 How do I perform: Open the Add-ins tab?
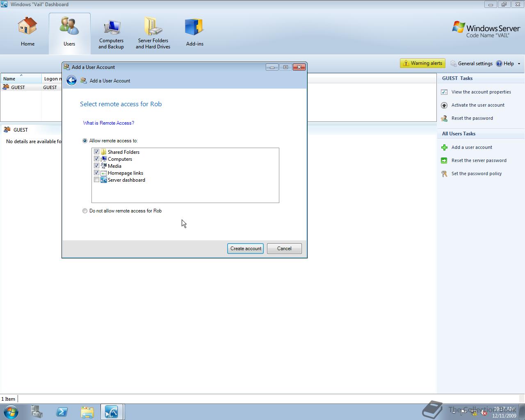click(194, 32)
